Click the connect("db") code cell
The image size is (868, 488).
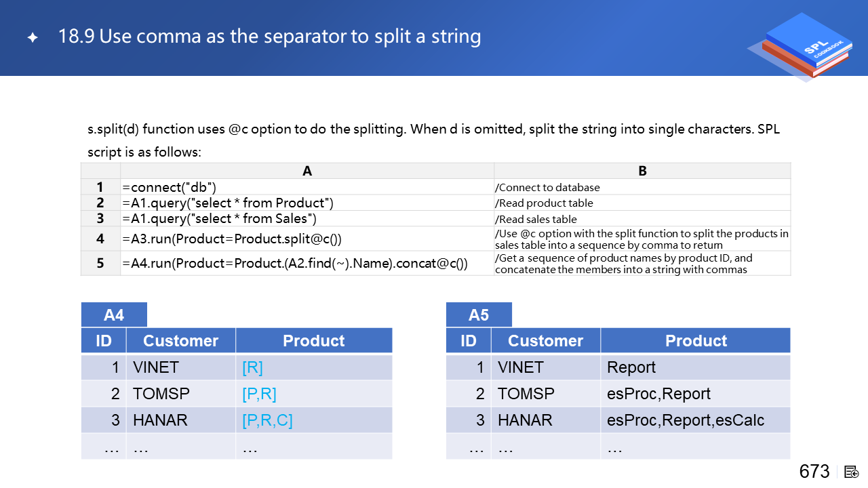coord(170,187)
